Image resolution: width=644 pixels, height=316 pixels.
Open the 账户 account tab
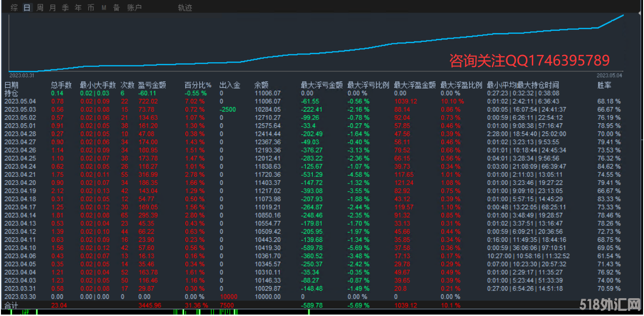click(134, 8)
